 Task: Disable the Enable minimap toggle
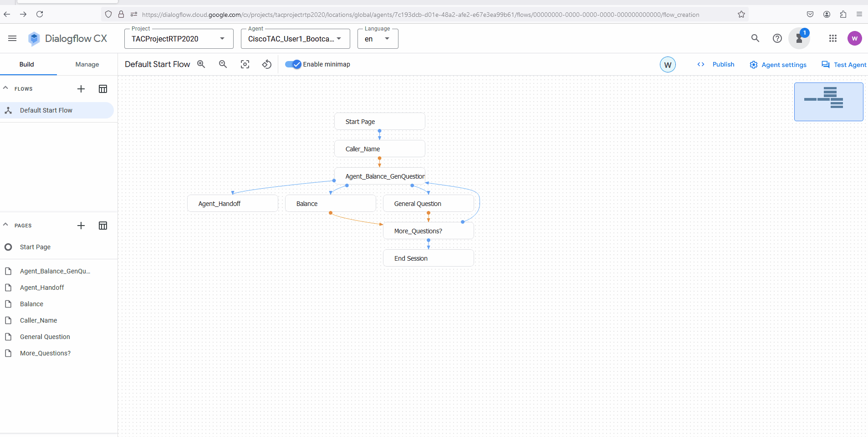(x=293, y=64)
